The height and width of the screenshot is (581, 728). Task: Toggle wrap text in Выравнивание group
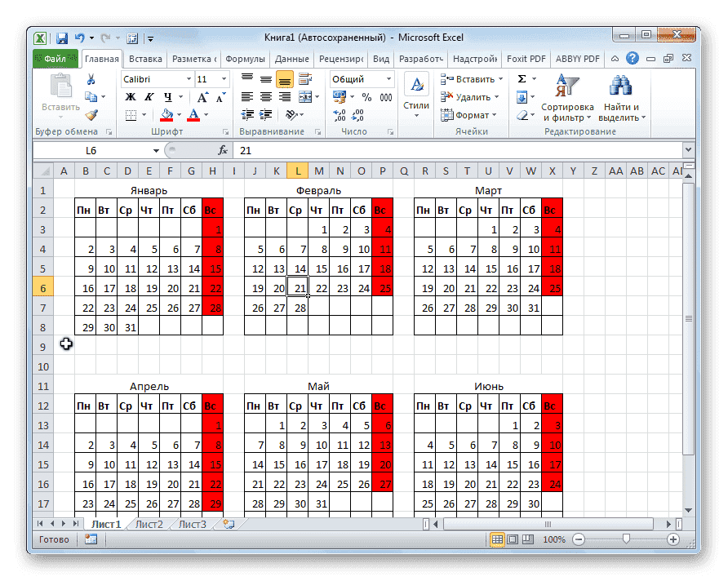point(307,78)
